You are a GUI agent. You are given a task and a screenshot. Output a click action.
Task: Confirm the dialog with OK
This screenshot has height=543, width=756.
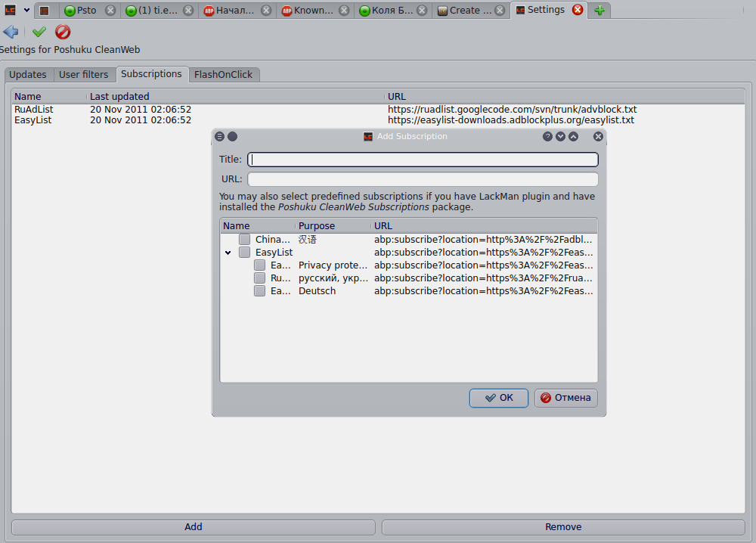(x=498, y=398)
